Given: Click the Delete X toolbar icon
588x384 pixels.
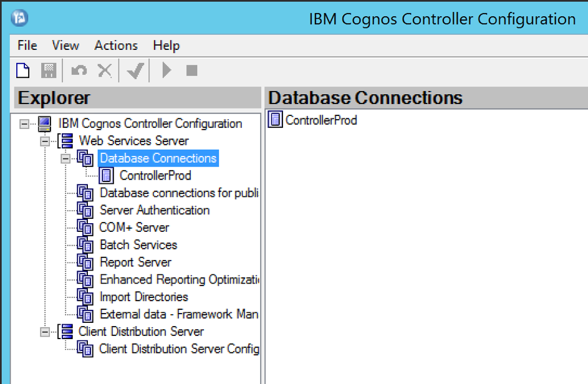Looking at the screenshot, I should (105, 70).
